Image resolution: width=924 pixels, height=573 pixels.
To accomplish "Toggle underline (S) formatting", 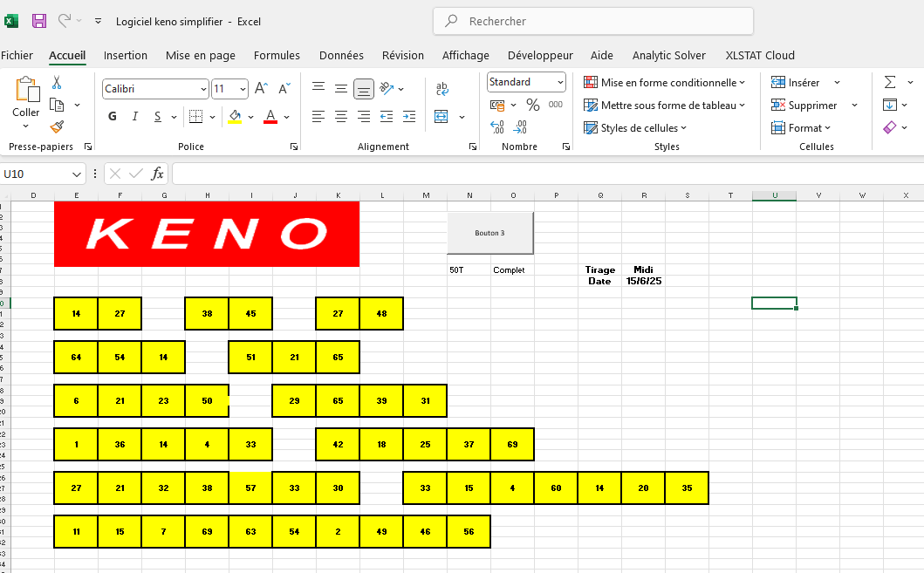I will (x=157, y=117).
